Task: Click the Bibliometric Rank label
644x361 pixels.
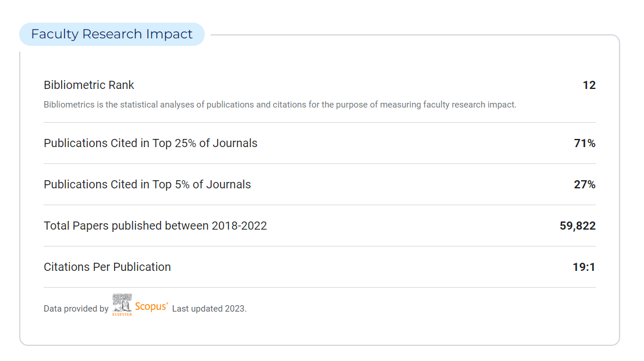Action: (x=89, y=85)
